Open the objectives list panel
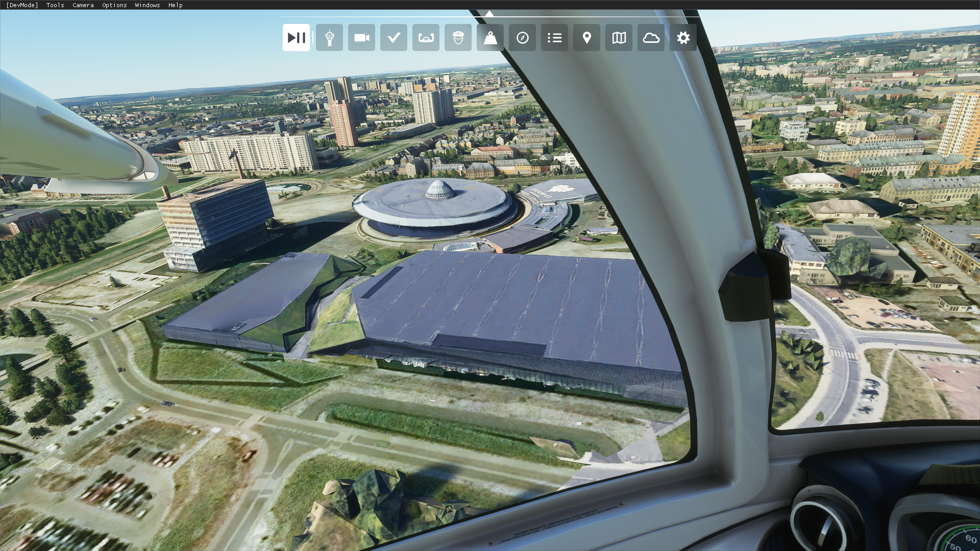The height and width of the screenshot is (551, 980). pyautogui.click(x=554, y=38)
